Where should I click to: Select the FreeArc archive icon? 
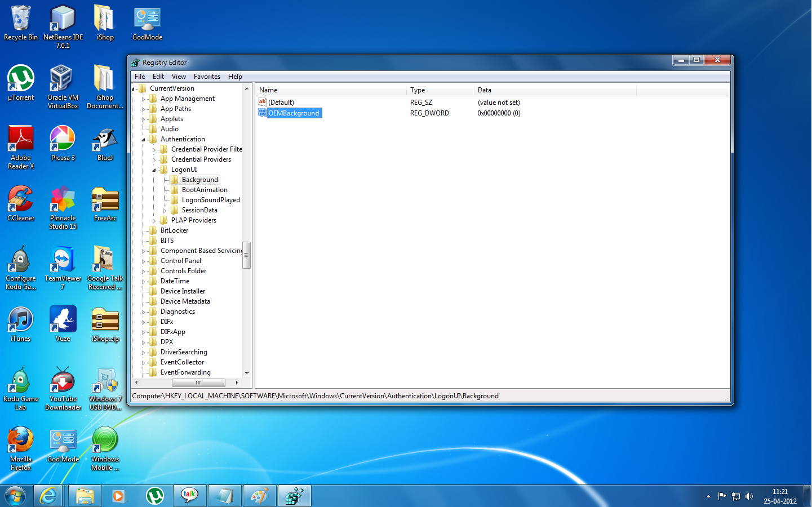(x=105, y=204)
